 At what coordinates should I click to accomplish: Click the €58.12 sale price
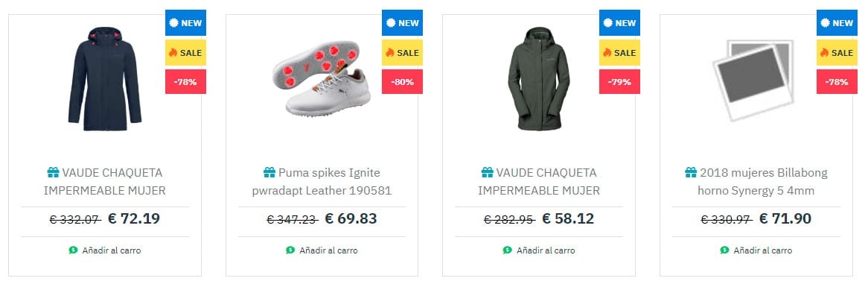tap(568, 218)
